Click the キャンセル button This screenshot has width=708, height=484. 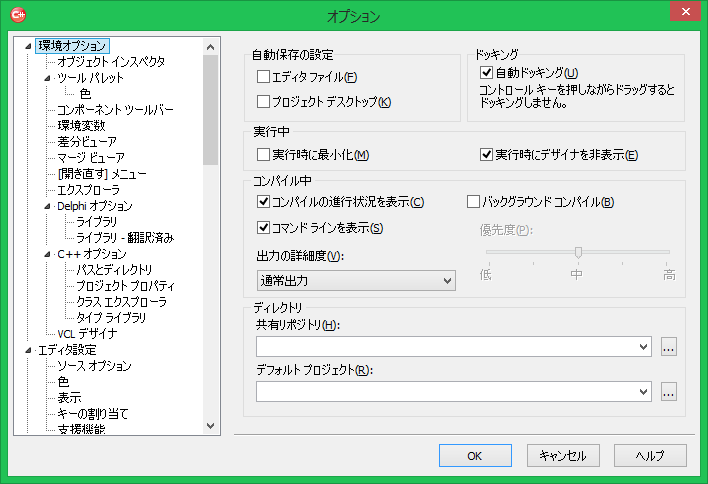click(x=562, y=455)
